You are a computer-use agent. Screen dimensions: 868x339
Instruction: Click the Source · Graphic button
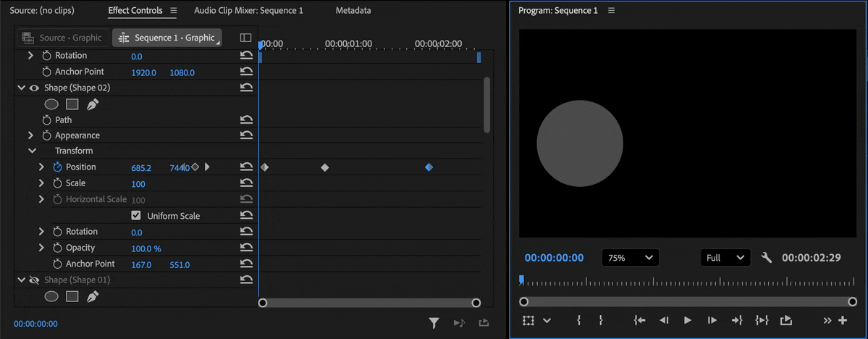tap(62, 38)
